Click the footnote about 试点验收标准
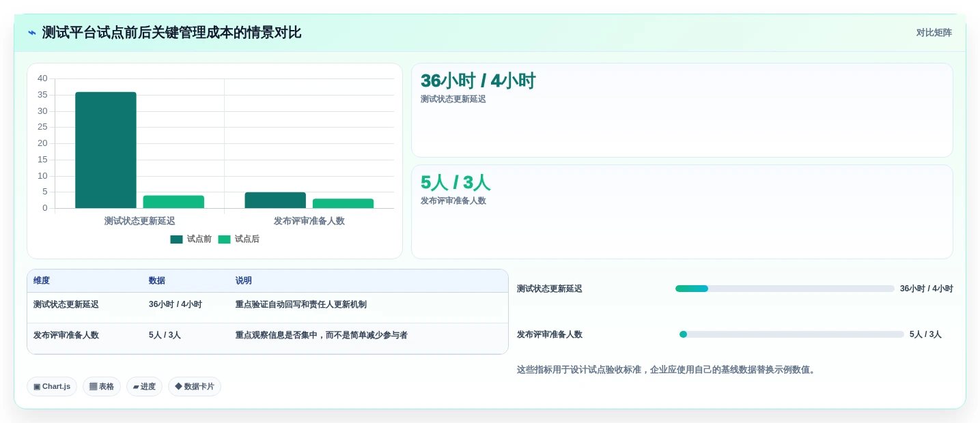This screenshot has width=980, height=423. click(667, 370)
